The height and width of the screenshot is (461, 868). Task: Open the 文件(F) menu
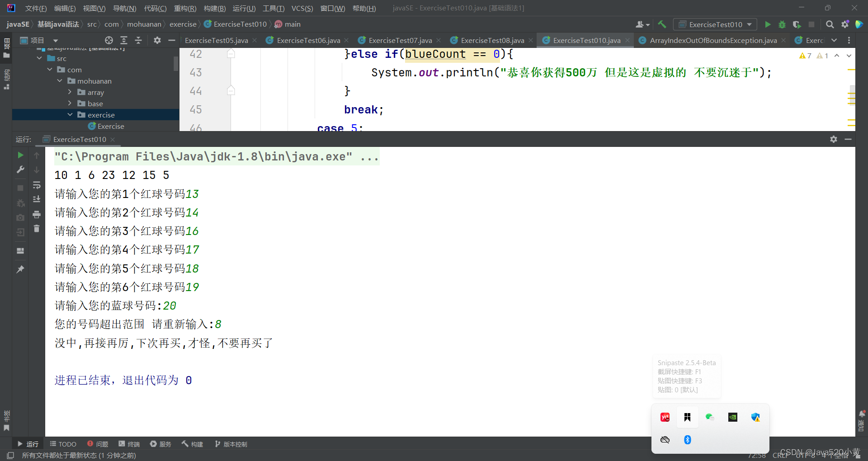tap(36, 8)
